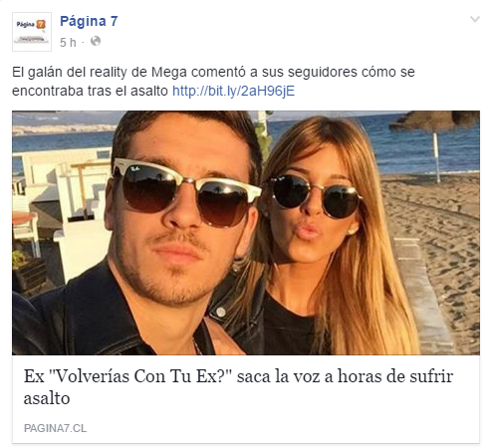Follow the bit.ly/2aH96jE link
Image resolution: width=487 pixels, height=448 pixels.
(233, 91)
